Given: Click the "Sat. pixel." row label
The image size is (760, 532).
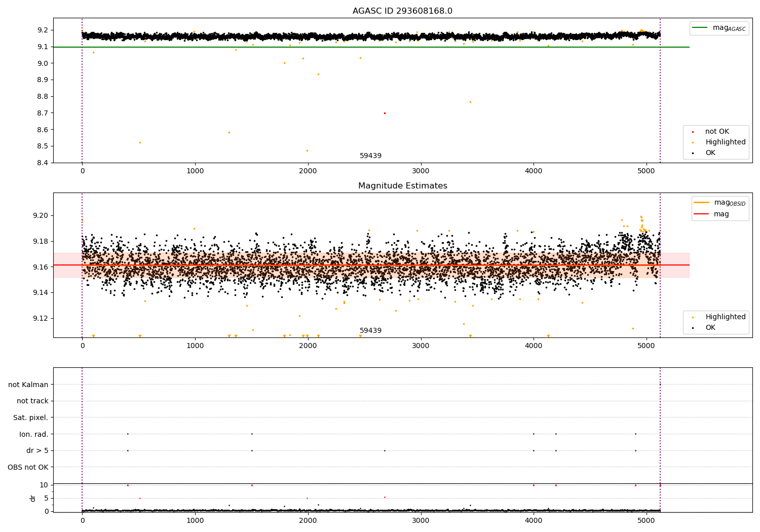Looking at the screenshot, I should point(31,417).
